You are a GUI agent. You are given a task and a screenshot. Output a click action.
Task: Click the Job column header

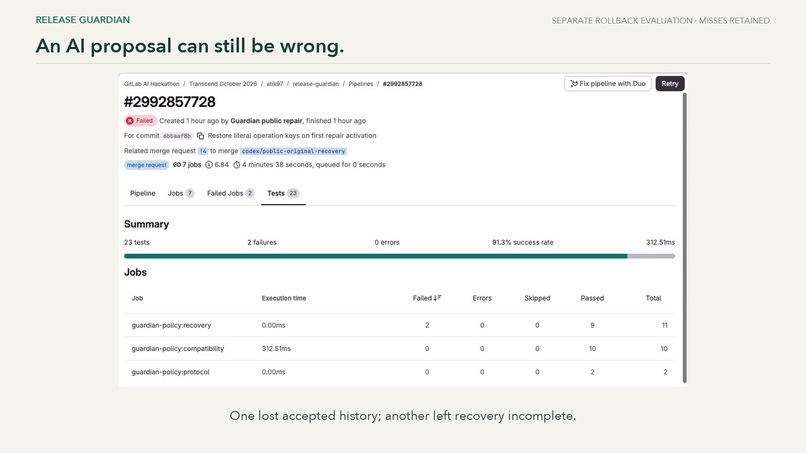click(137, 298)
